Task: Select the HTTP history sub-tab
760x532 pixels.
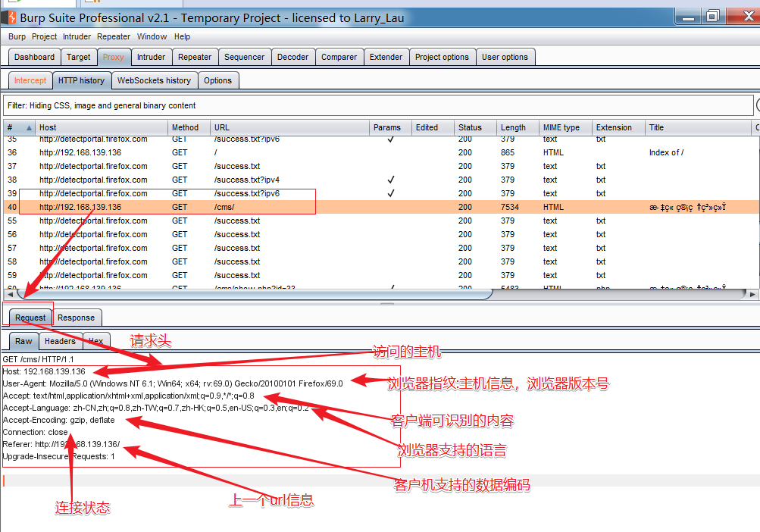Action: (x=81, y=80)
